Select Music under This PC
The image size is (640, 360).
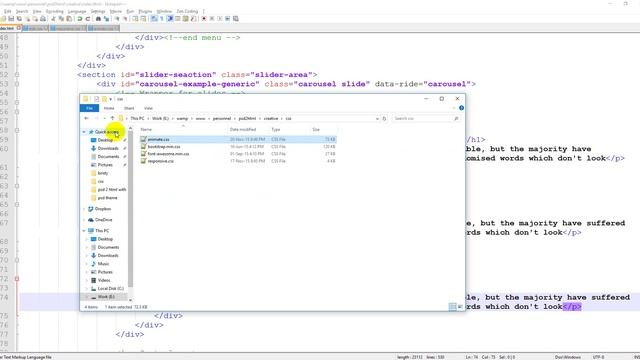103,264
